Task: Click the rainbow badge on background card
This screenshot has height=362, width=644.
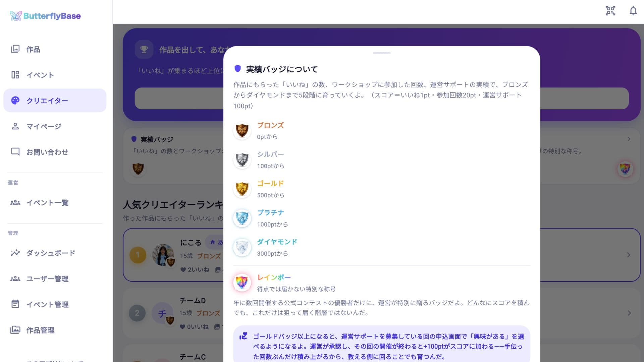Action: (x=625, y=169)
